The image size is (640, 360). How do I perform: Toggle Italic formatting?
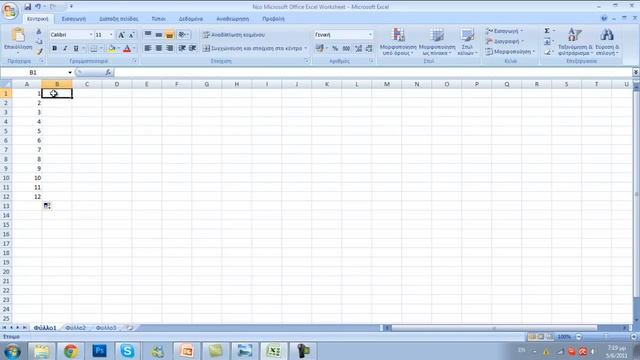(x=65, y=49)
